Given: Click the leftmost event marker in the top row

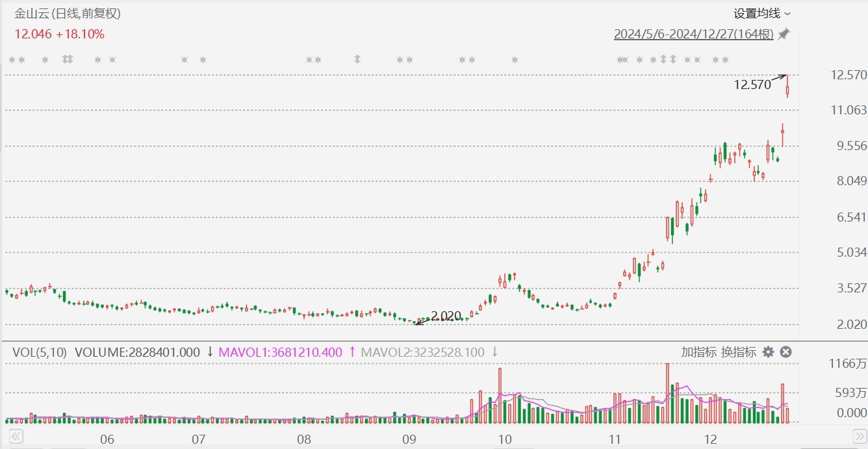Looking at the screenshot, I should [12, 60].
